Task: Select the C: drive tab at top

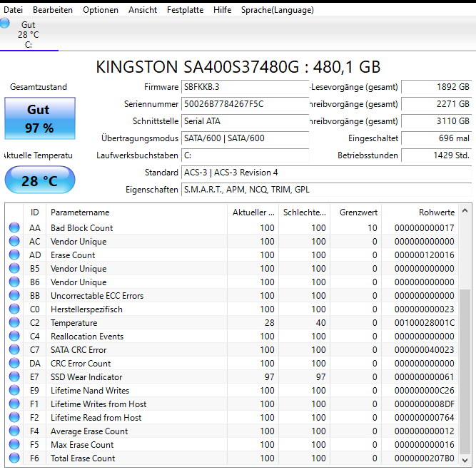Action: click(29, 35)
